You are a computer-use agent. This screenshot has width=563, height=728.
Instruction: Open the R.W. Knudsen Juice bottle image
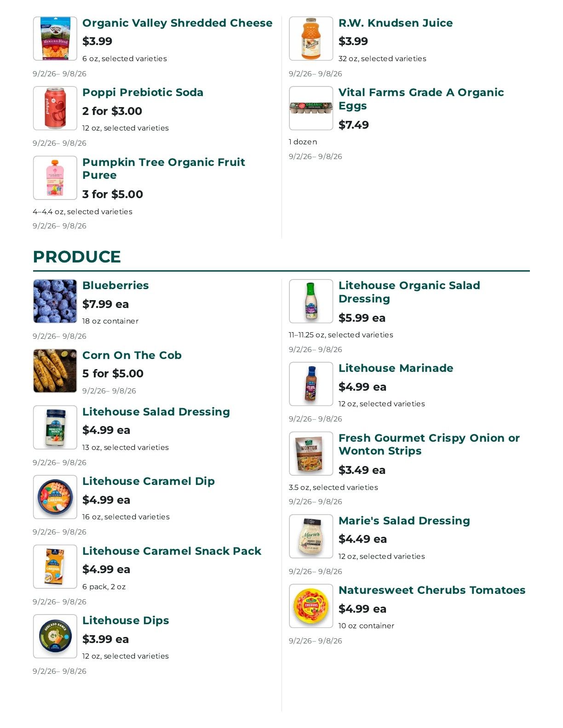point(311,39)
